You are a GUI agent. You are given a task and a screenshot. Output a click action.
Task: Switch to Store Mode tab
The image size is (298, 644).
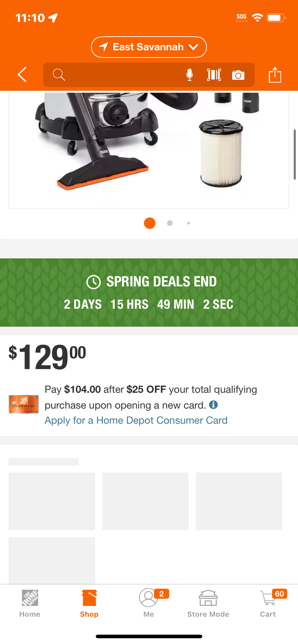tap(208, 604)
